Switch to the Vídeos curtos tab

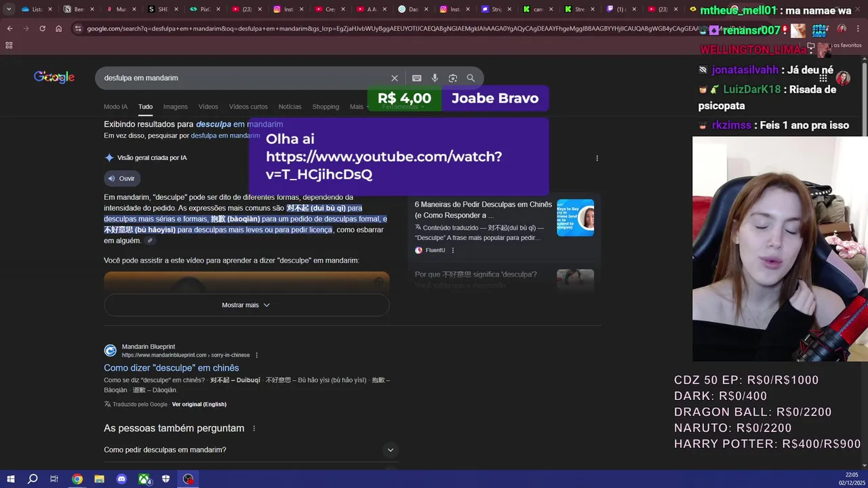248,106
